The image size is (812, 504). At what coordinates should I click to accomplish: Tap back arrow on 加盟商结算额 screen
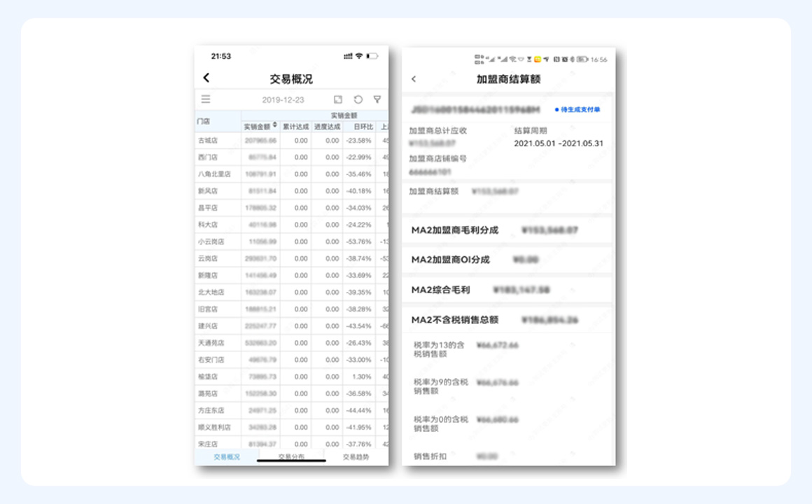[414, 79]
